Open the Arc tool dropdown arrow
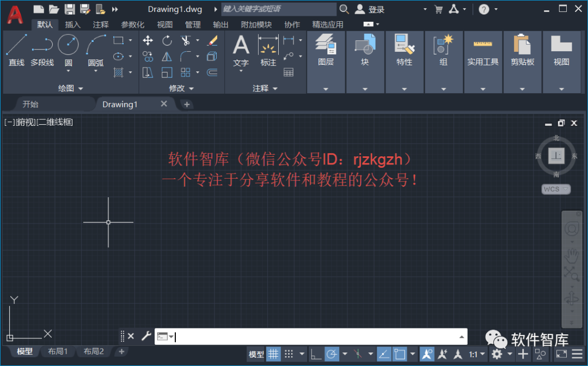This screenshot has height=366, width=588. pyautogui.click(x=96, y=71)
